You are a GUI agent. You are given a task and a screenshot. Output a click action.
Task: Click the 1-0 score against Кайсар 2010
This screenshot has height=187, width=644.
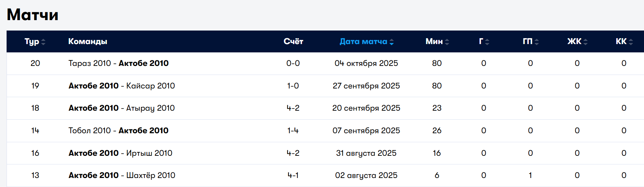[x=293, y=86]
